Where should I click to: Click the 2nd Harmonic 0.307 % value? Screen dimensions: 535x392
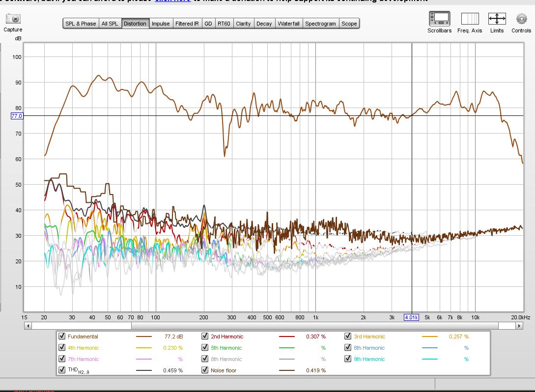click(x=316, y=336)
